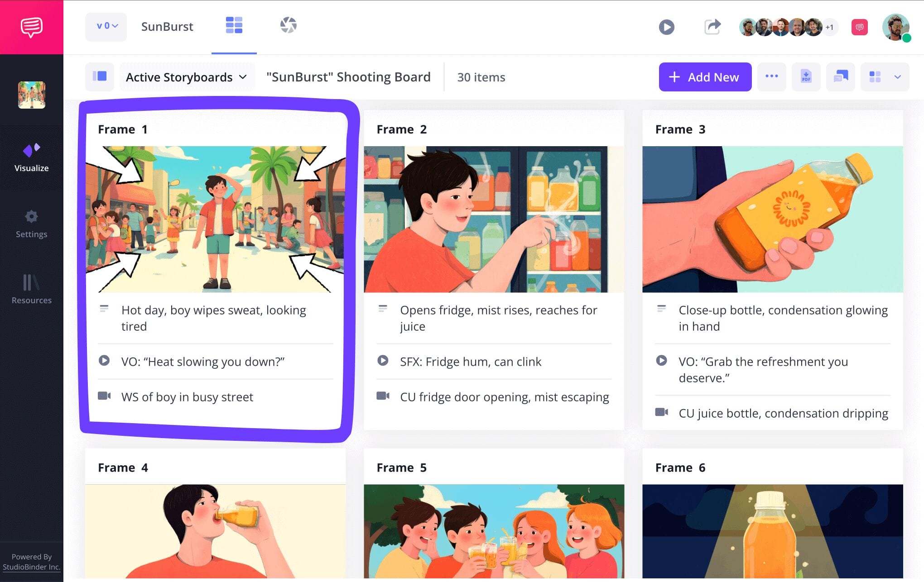Click the play presentation icon
The image size is (924, 582).
click(666, 27)
